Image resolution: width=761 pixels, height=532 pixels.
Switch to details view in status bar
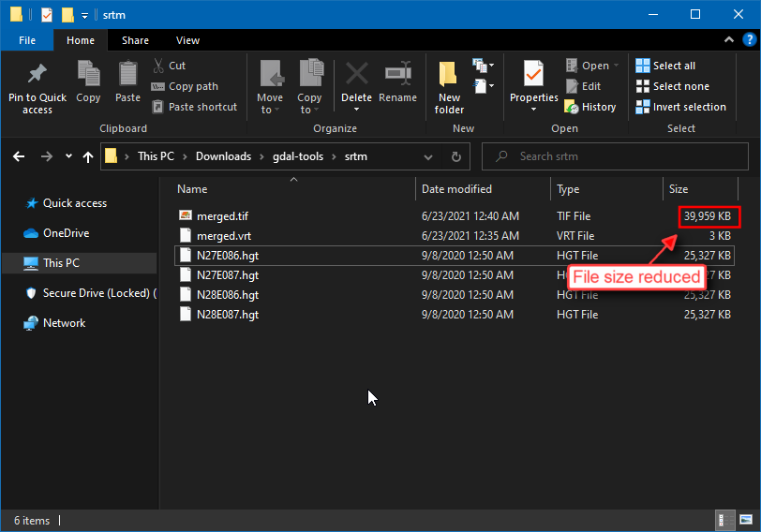[x=726, y=518]
